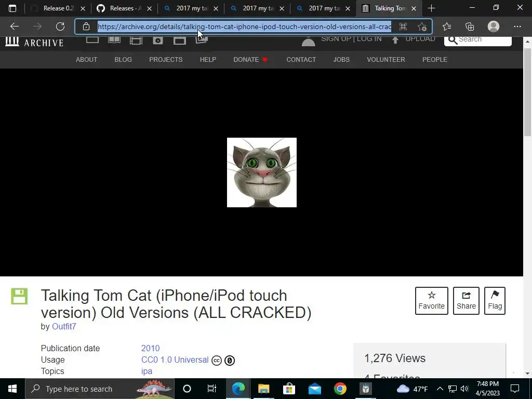Image resolution: width=532 pixels, height=399 pixels.
Task: Click the page vertical scrollbar thumb
Action: 528,92
